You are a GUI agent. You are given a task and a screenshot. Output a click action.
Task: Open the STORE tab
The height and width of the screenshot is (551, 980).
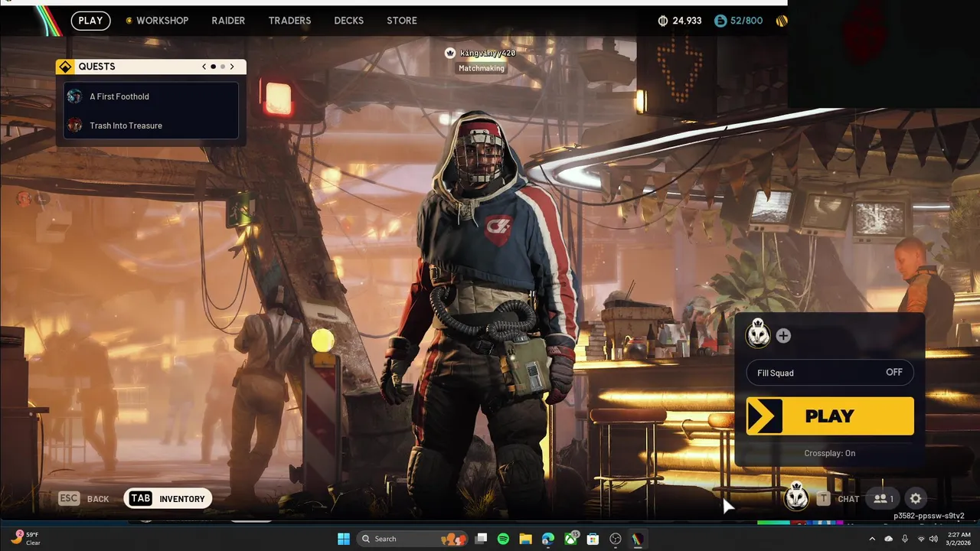(x=402, y=21)
